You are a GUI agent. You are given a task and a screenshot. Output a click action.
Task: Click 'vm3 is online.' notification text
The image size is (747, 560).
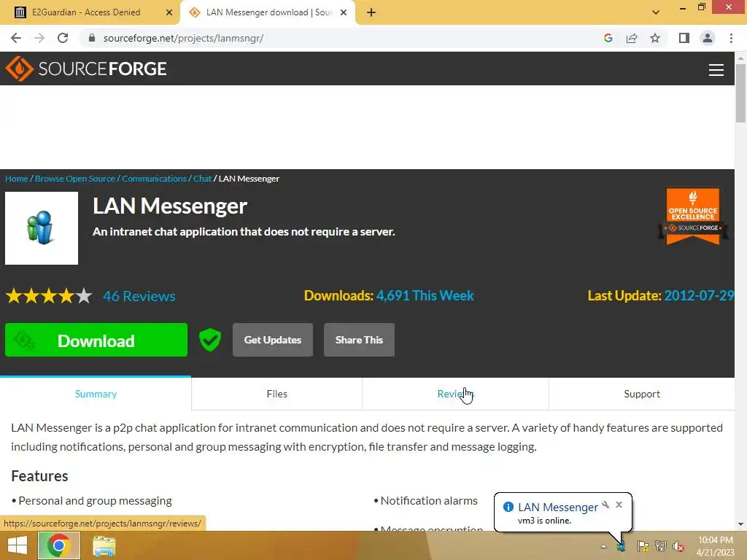544,521
